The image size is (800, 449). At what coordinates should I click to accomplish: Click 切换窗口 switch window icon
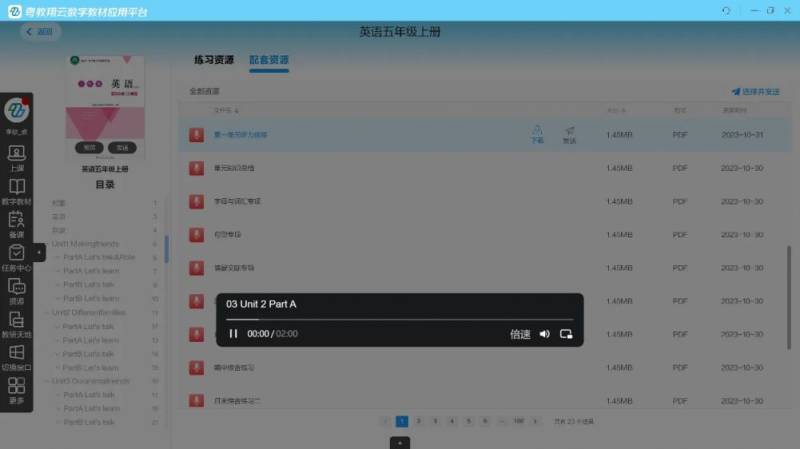(x=16, y=357)
